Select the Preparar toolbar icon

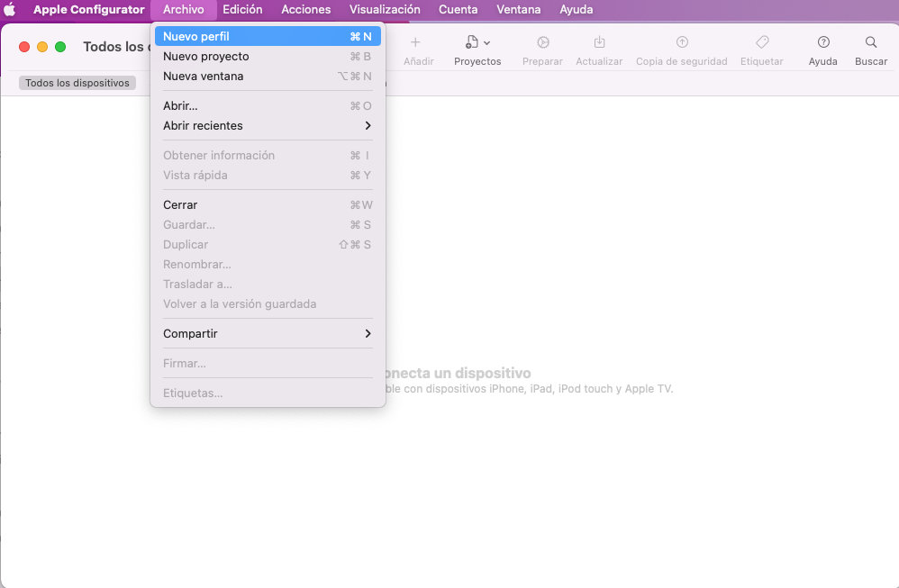[542, 41]
